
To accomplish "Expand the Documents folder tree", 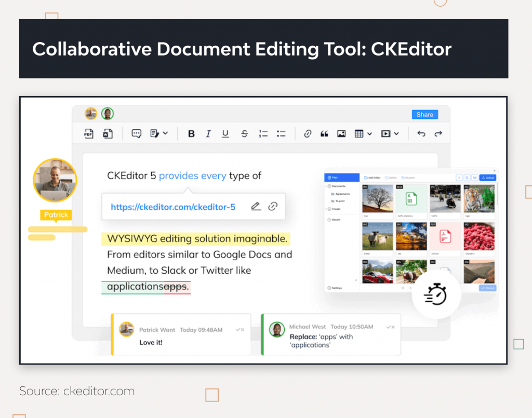I will pos(326,186).
